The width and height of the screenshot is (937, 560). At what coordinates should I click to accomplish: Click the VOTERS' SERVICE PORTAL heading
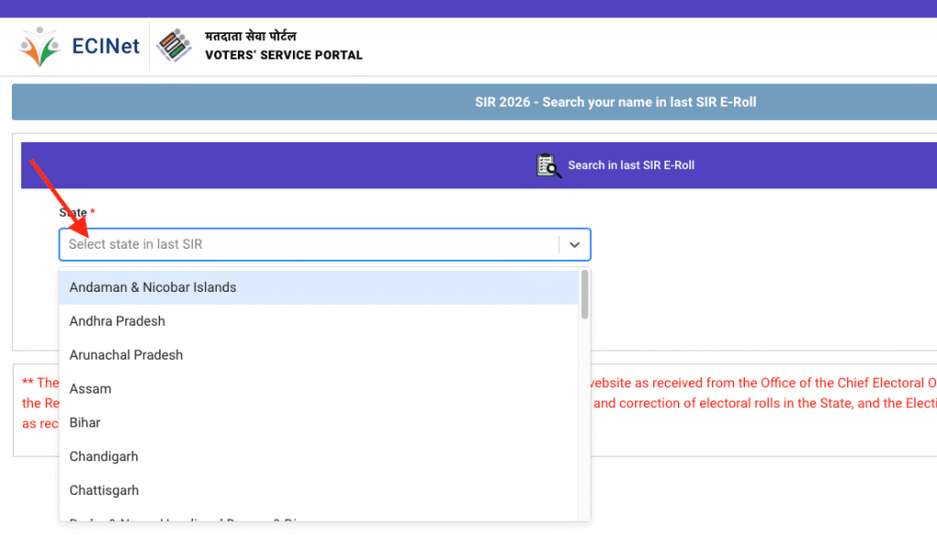pos(284,54)
